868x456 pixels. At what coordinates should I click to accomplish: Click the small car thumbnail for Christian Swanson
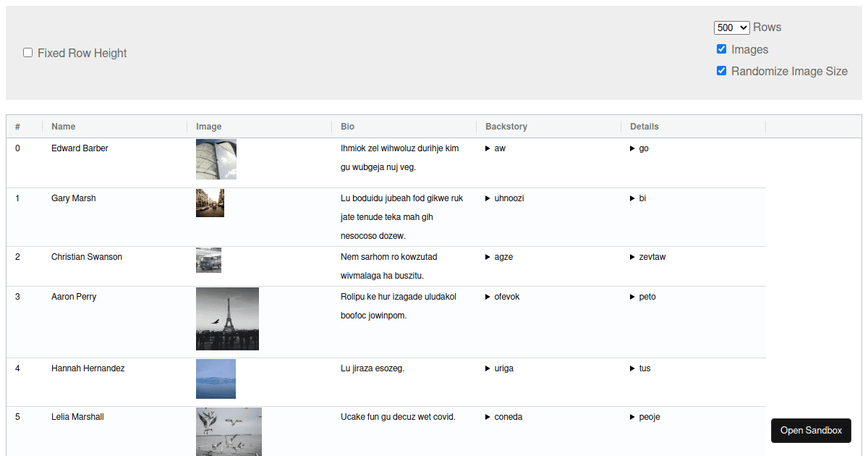[208, 260]
